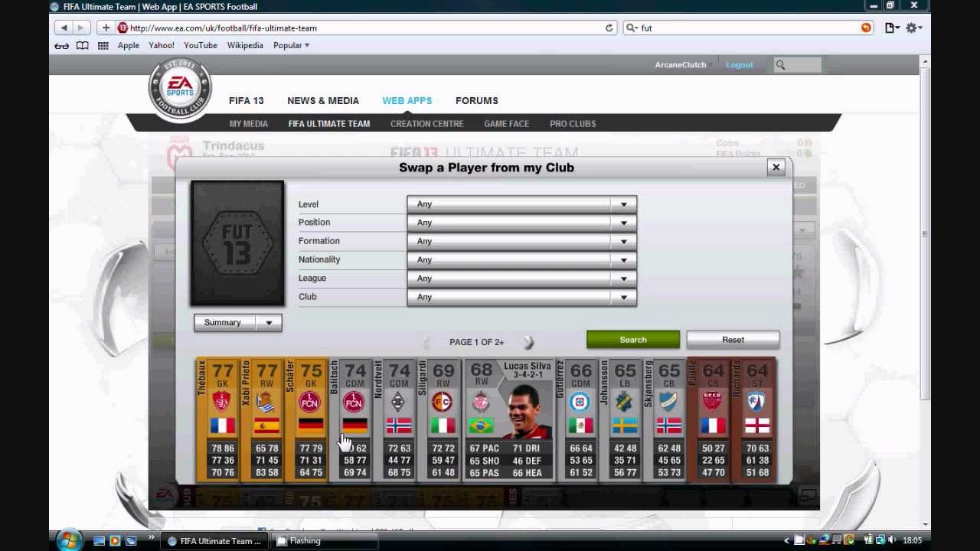Open the Safari page menu icon

[x=892, y=28]
